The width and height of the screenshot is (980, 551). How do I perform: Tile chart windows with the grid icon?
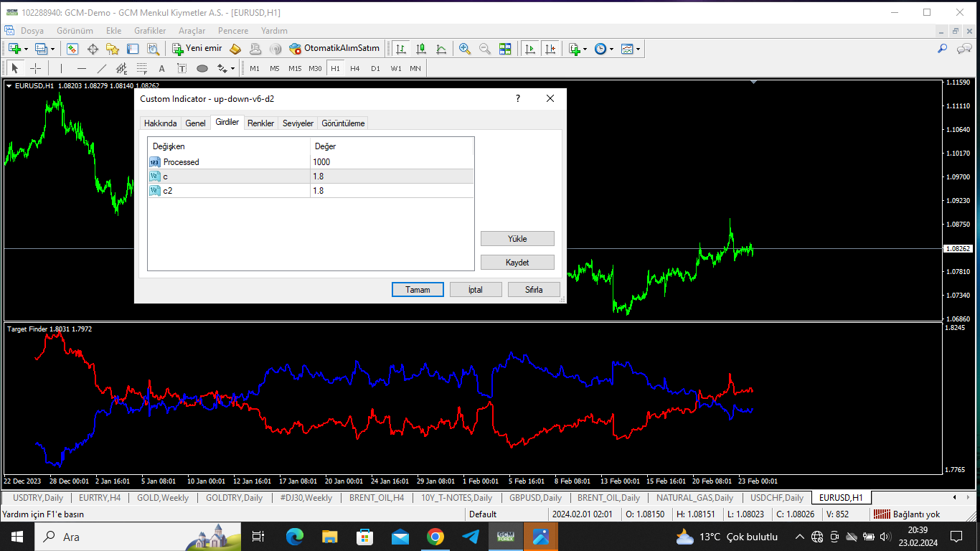[505, 49]
